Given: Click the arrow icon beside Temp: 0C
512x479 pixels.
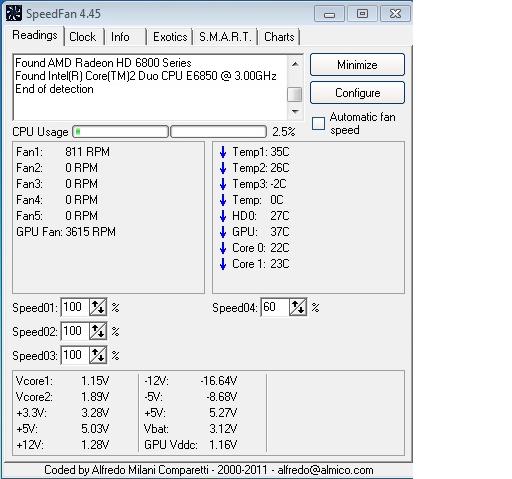Looking at the screenshot, I should (x=223, y=200).
